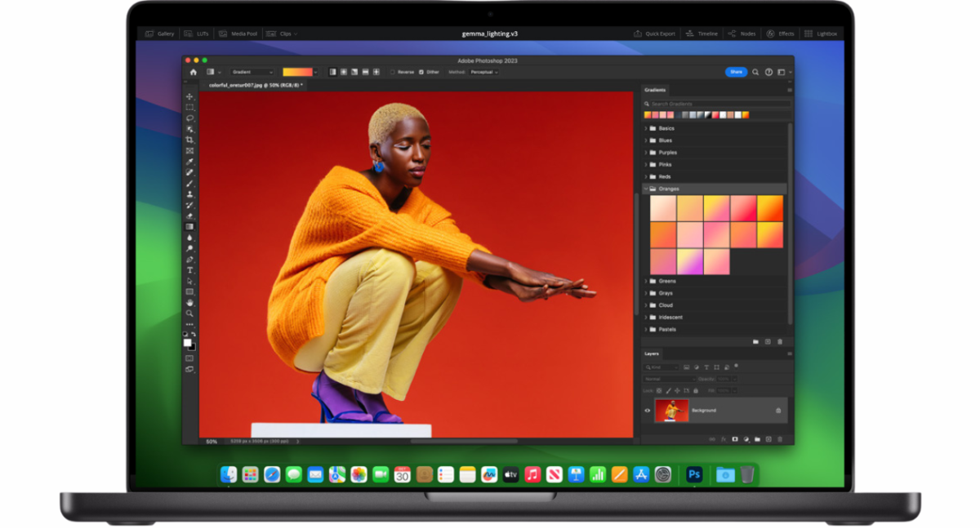The height and width of the screenshot is (529, 980).
Task: Open the Gradient mode dropdown in options bar
Action: tap(252, 72)
